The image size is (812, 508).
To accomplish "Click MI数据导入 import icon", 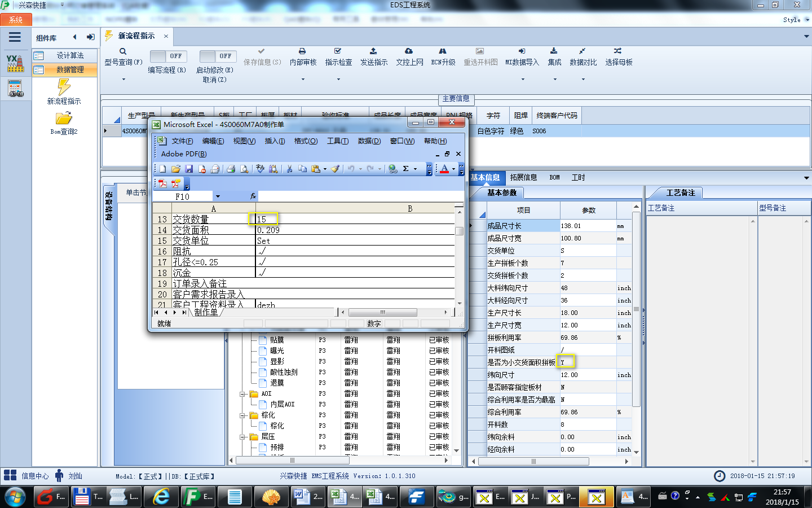I will 522,51.
